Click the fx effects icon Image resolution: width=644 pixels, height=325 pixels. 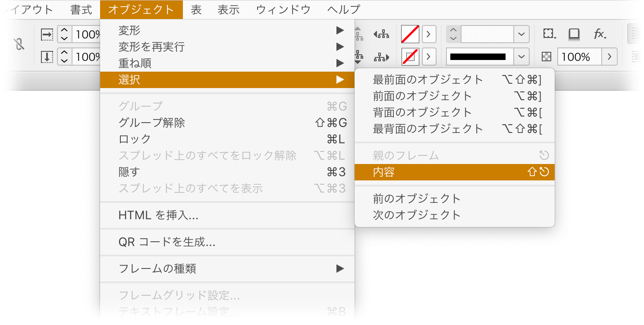click(598, 34)
